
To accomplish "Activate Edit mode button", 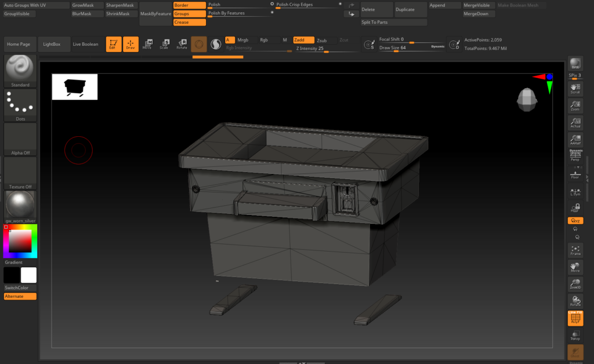I will point(114,44).
